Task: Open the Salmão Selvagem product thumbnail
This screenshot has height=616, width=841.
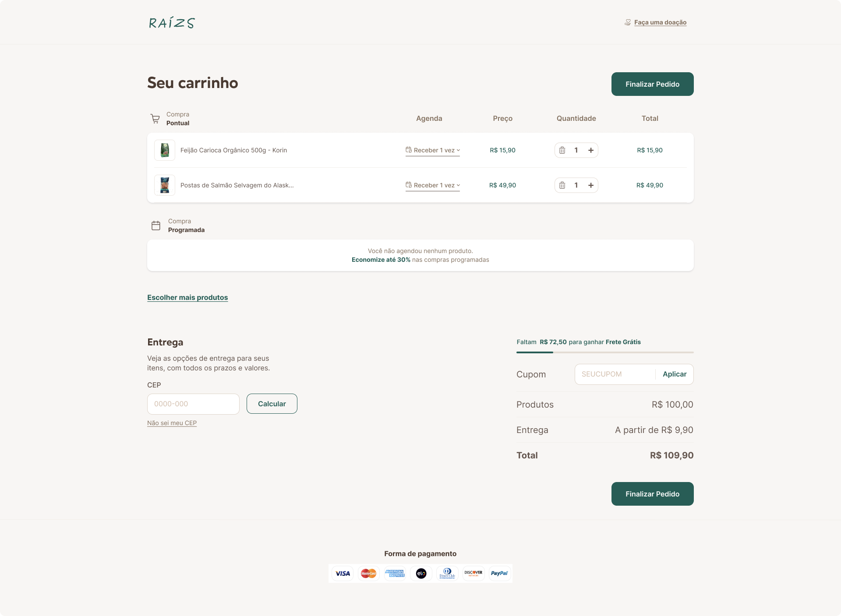Action: click(165, 185)
